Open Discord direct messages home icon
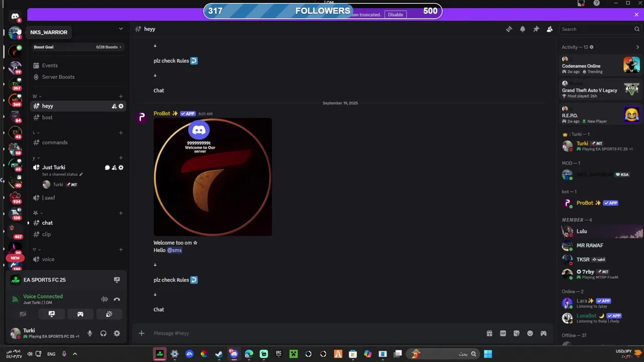 coord(15,17)
